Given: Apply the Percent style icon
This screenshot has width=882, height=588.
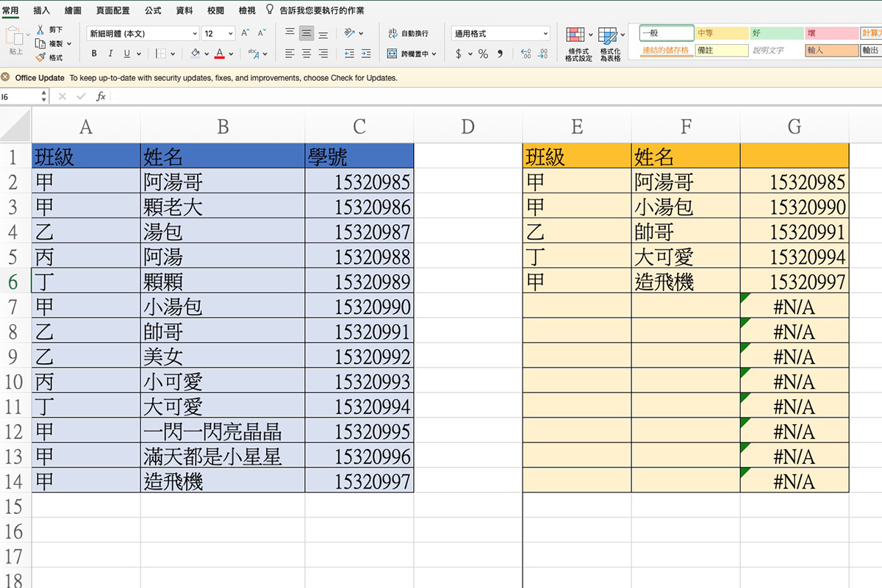Looking at the screenshot, I should [483, 53].
